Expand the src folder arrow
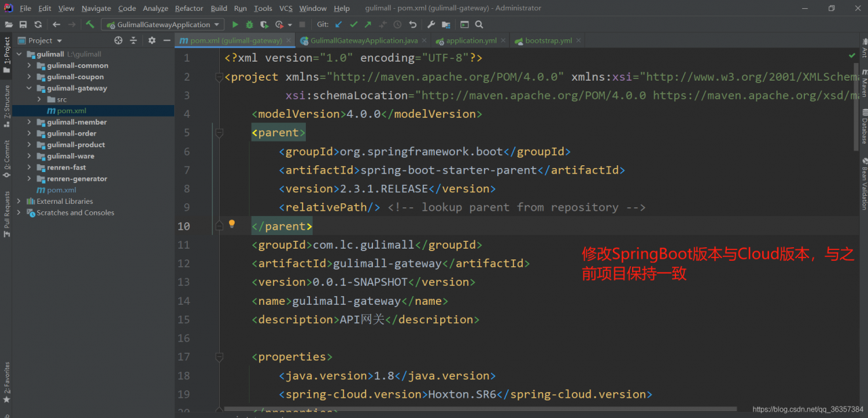The image size is (868, 418). pyautogui.click(x=39, y=100)
